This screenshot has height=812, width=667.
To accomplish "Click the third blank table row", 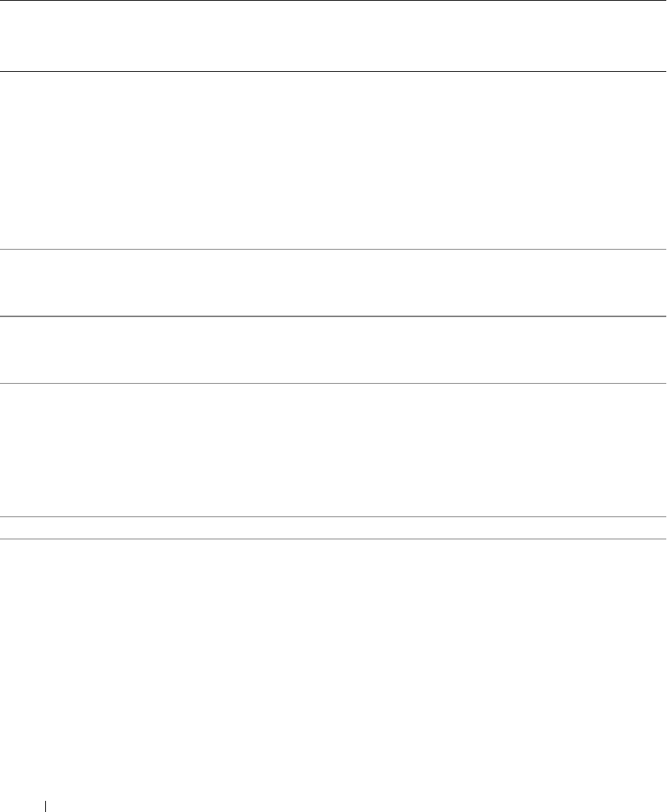I will [x=333, y=350].
